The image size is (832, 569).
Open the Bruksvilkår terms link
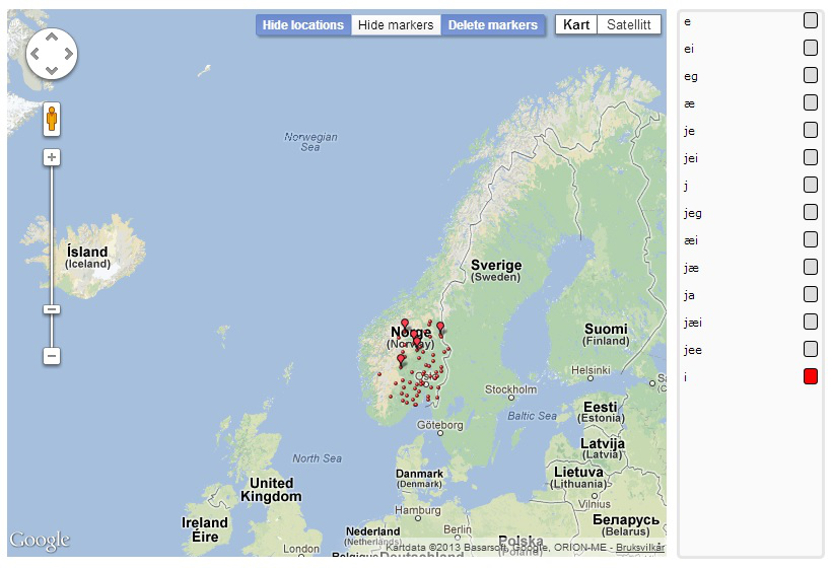[640, 548]
